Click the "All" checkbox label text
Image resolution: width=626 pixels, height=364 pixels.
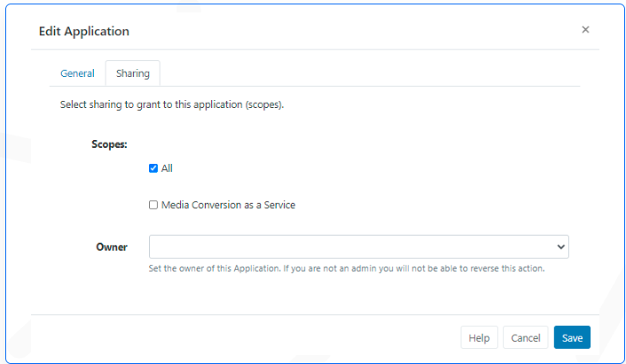click(167, 168)
